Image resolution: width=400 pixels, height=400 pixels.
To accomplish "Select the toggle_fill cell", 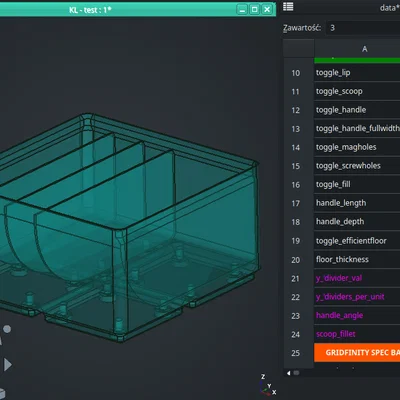I will (x=357, y=185).
